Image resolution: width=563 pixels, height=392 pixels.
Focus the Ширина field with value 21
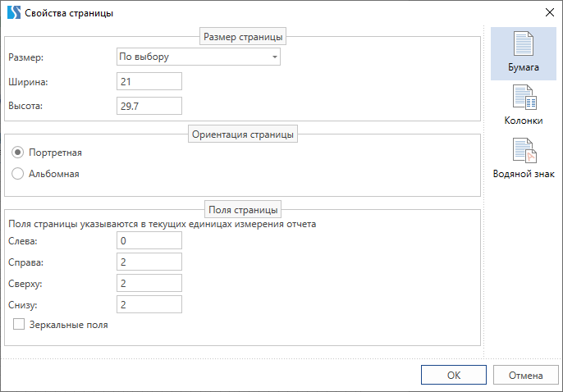pyautogui.click(x=149, y=81)
